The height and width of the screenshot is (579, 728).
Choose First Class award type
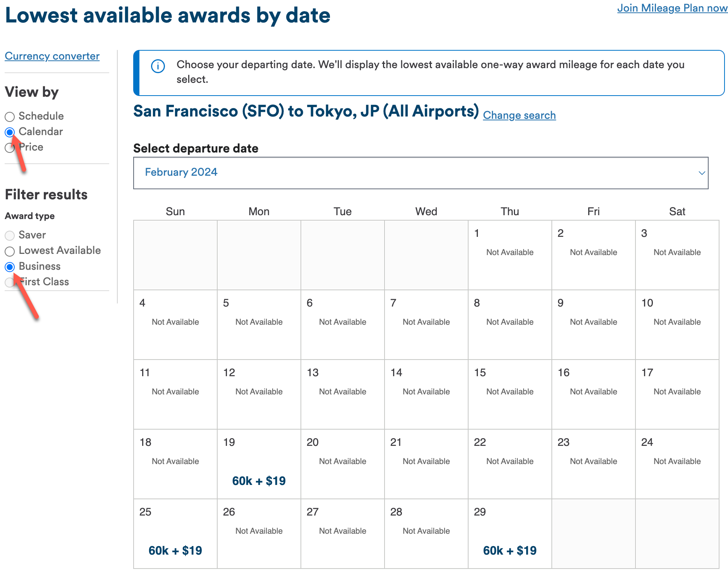pos(10,282)
